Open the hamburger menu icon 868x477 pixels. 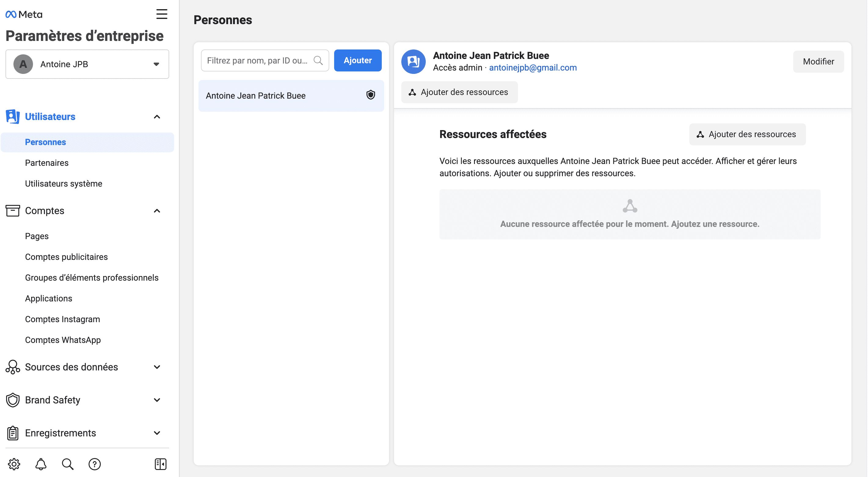(162, 14)
